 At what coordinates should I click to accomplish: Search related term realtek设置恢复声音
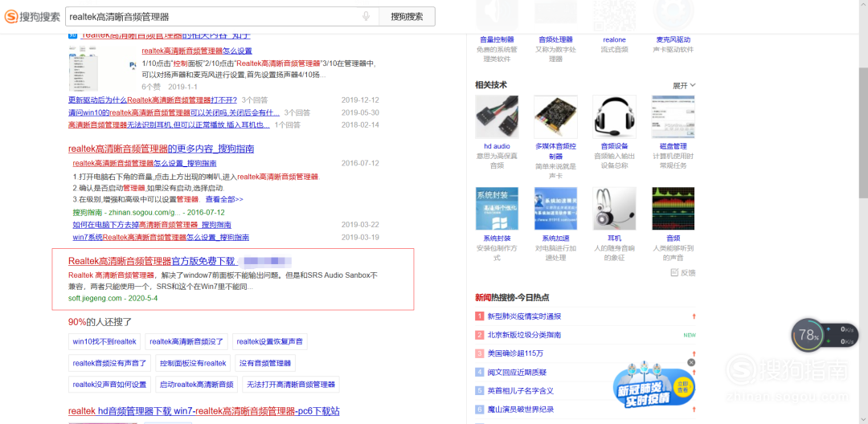(x=269, y=341)
